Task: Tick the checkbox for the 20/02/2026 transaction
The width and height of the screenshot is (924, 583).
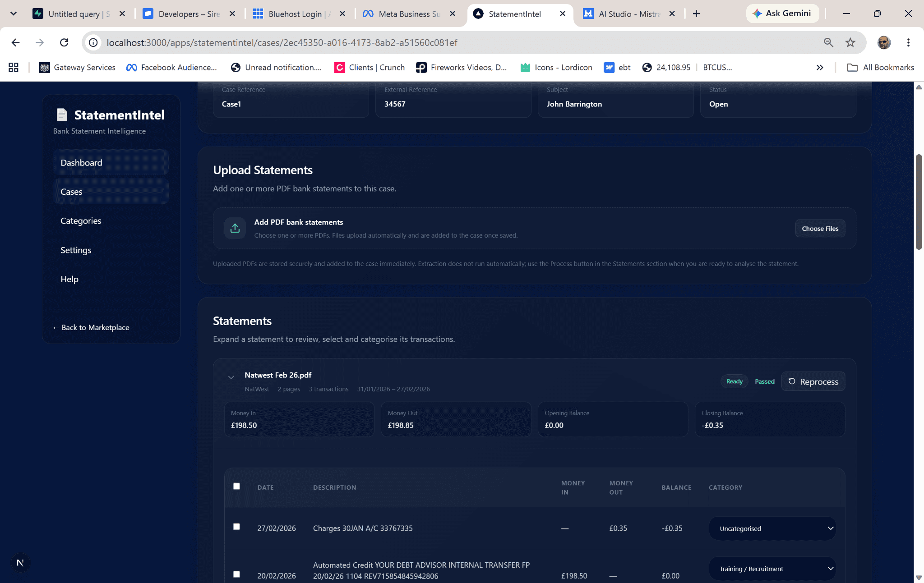Action: 236,574
